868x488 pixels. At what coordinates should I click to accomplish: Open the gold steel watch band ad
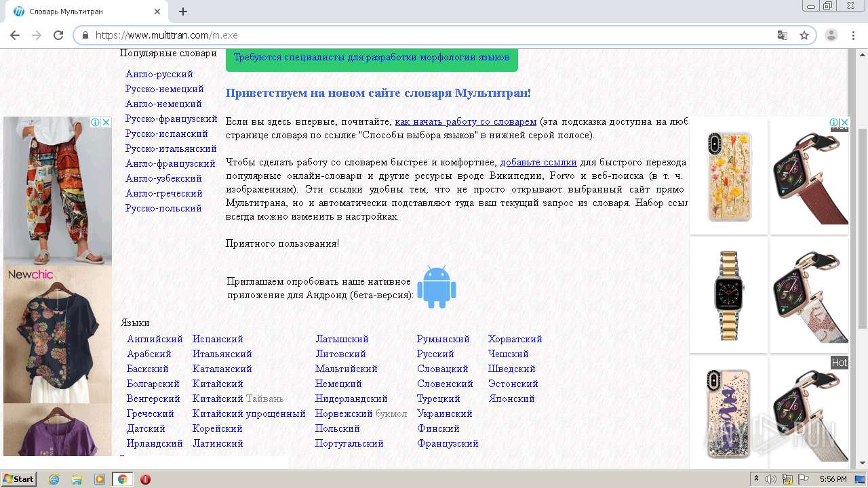[x=729, y=295]
